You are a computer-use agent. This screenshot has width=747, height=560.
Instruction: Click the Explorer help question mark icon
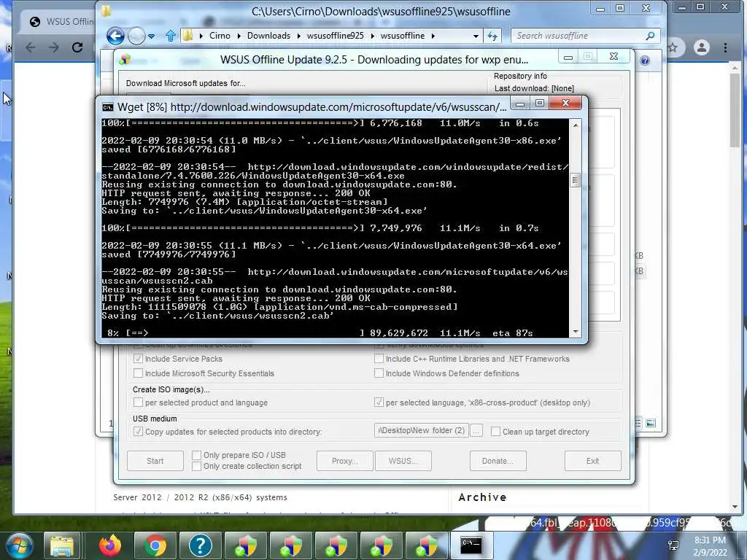(x=645, y=61)
